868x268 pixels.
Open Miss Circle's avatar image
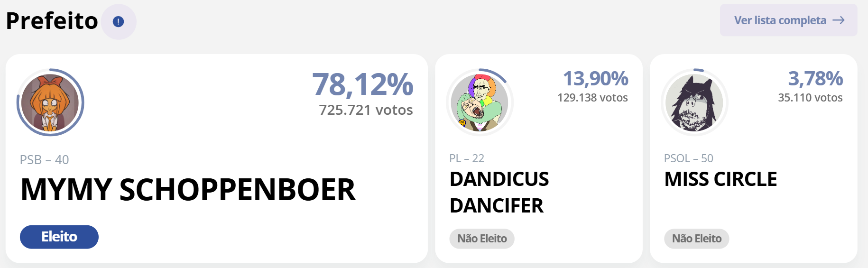694,102
